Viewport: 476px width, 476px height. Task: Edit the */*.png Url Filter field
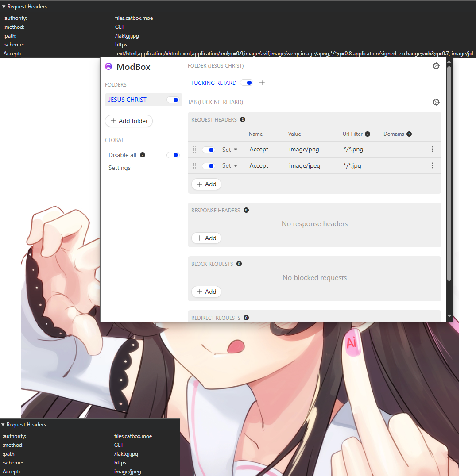(x=353, y=150)
